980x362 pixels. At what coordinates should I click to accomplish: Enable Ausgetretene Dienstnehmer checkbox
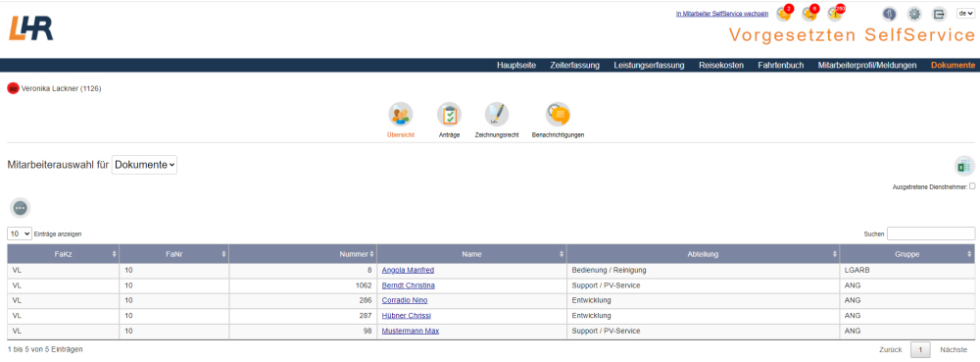972,186
